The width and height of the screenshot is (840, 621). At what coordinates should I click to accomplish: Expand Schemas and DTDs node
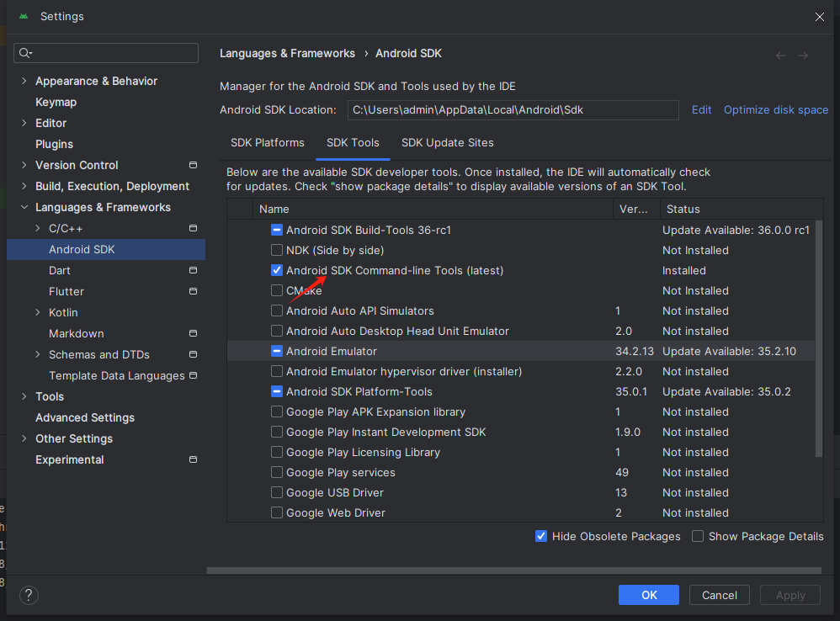pyautogui.click(x=38, y=354)
